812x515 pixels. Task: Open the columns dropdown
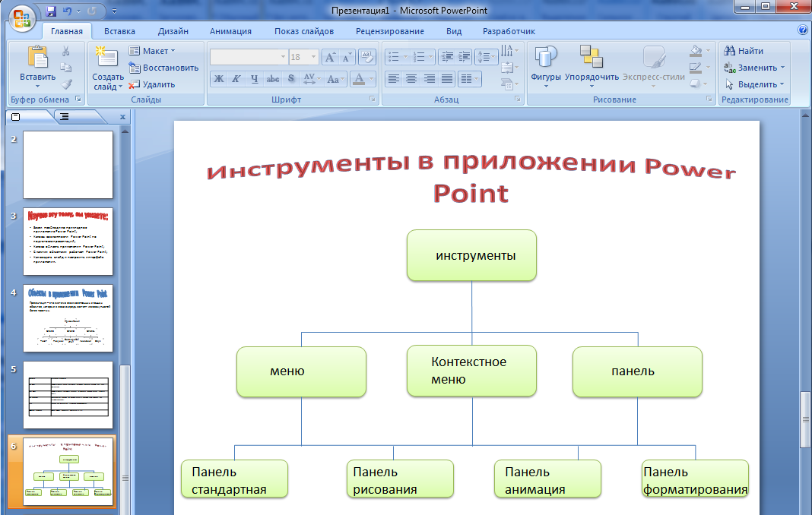(470, 79)
